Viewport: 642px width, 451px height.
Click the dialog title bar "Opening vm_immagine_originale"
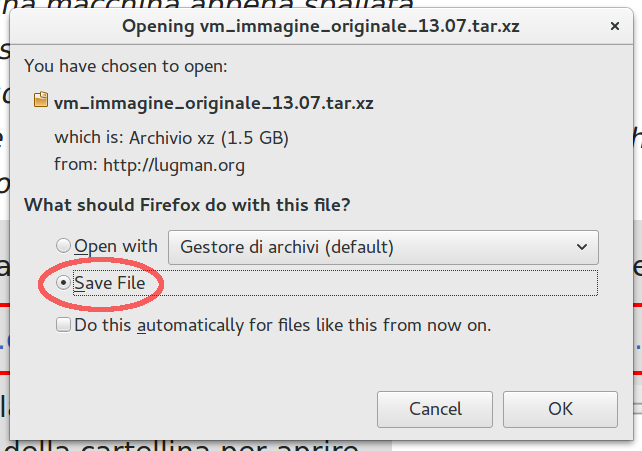coord(320,25)
